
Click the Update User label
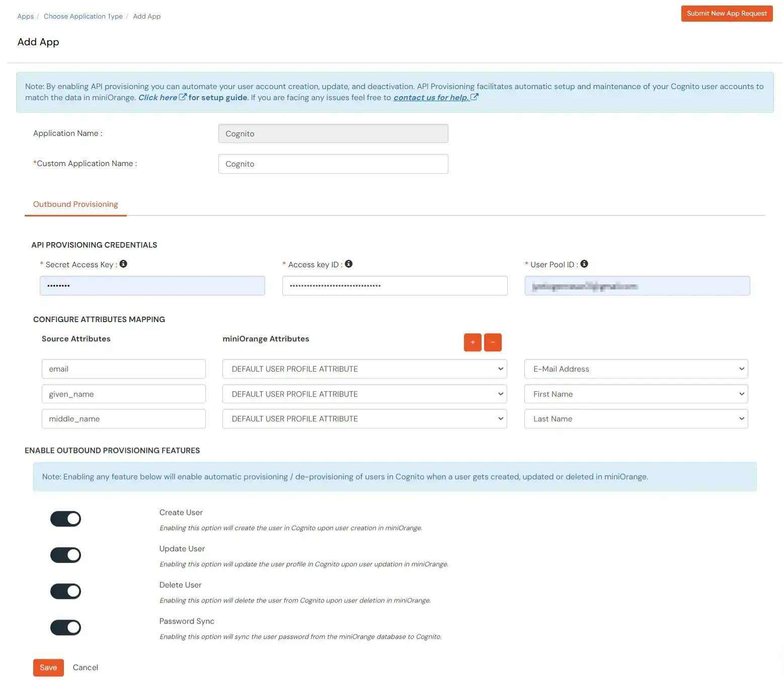click(182, 549)
